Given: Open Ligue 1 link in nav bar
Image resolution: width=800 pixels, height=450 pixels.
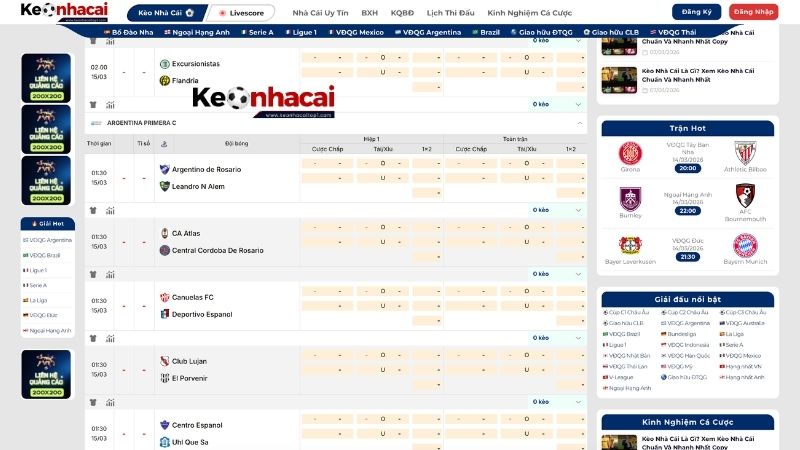Looking at the screenshot, I should [x=301, y=32].
